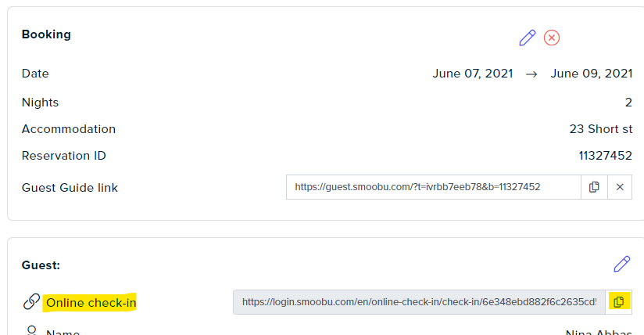This screenshot has height=335, width=644.
Task: Click the highlighted Online check-in label
Action: (x=91, y=303)
